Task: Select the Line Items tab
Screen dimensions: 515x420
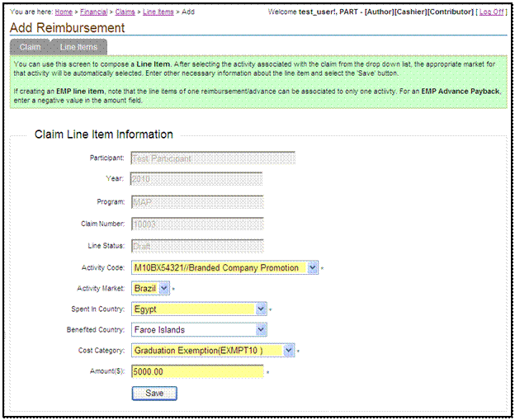Action: [x=78, y=47]
